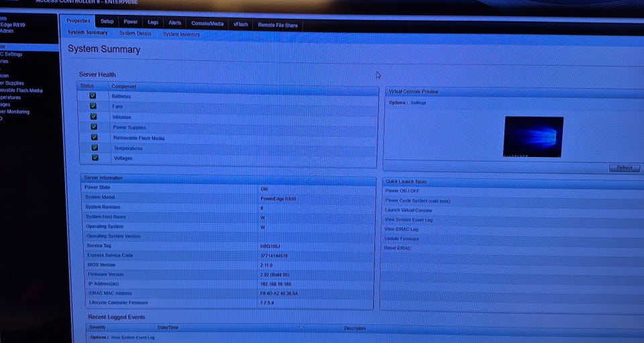
Task: Click the IP address 192.168.10.185
Action: tap(276, 284)
